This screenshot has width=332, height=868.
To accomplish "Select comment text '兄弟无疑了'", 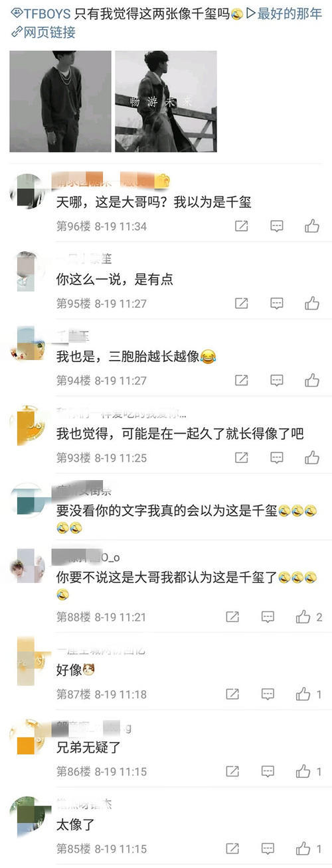I will (88, 747).
